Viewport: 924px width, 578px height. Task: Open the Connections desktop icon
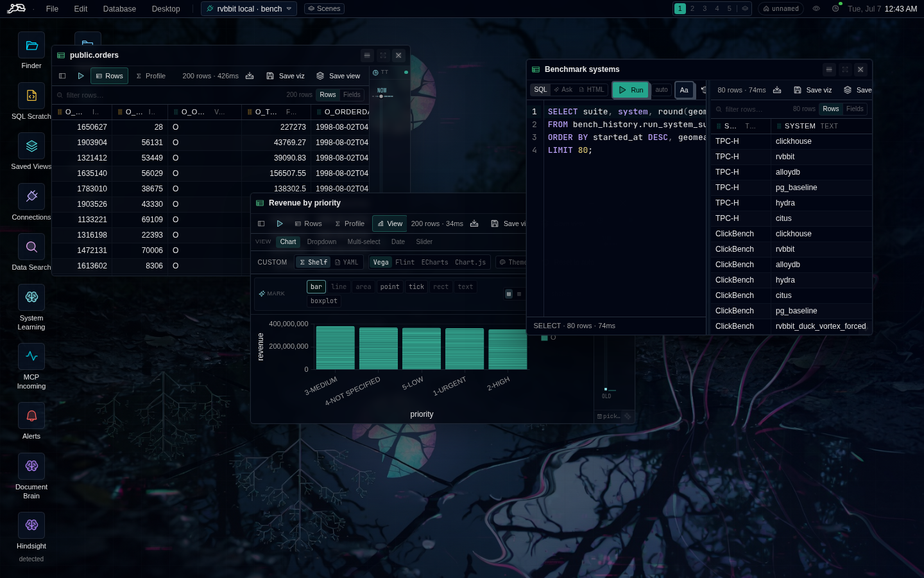pos(31,197)
